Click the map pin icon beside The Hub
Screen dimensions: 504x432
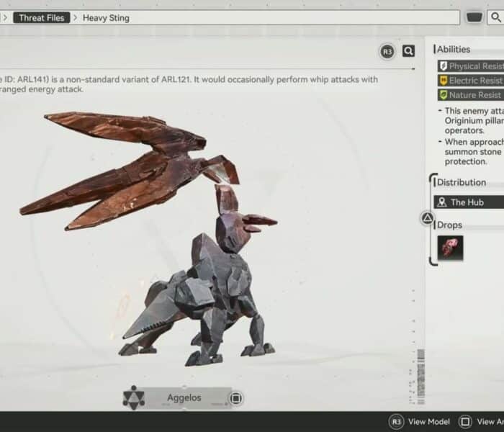tap(442, 202)
